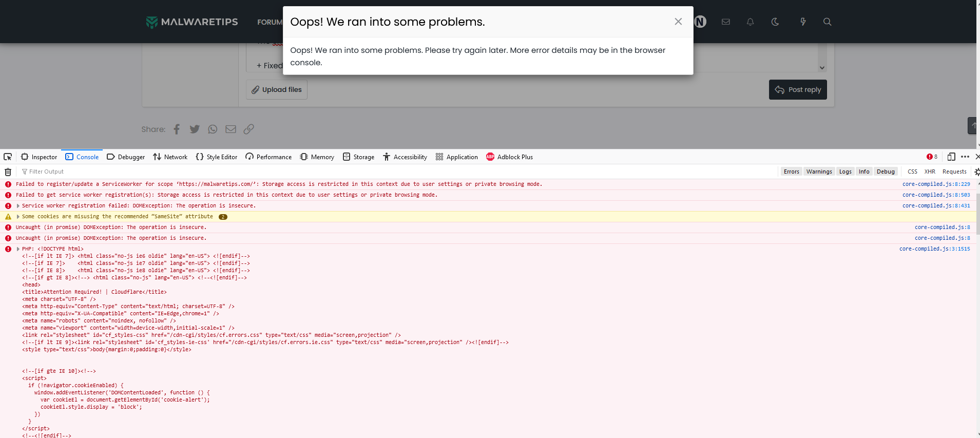Image resolution: width=980 pixels, height=438 pixels.
Task: Toggle the Requests filter
Action: (x=954, y=172)
